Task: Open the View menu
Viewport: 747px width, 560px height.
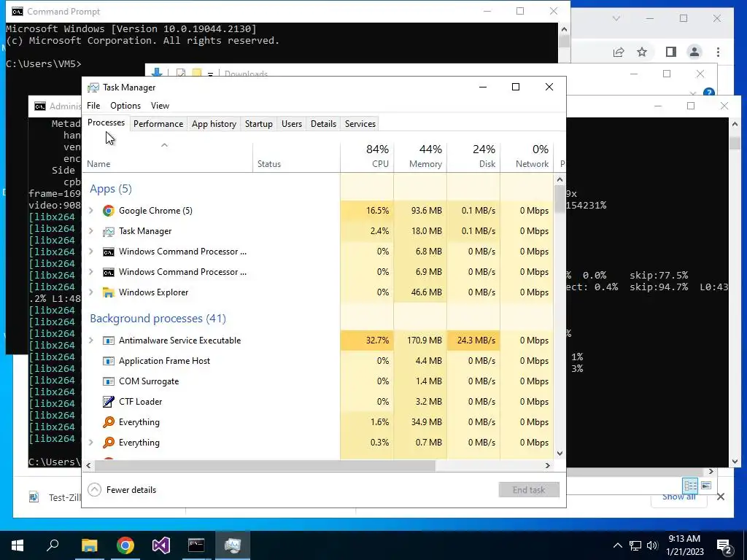Action: click(x=160, y=106)
